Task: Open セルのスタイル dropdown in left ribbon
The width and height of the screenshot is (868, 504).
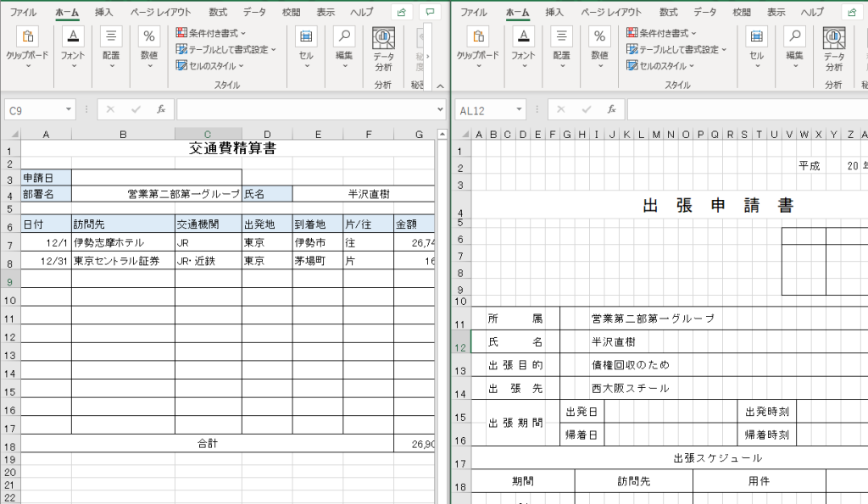Action: click(209, 65)
